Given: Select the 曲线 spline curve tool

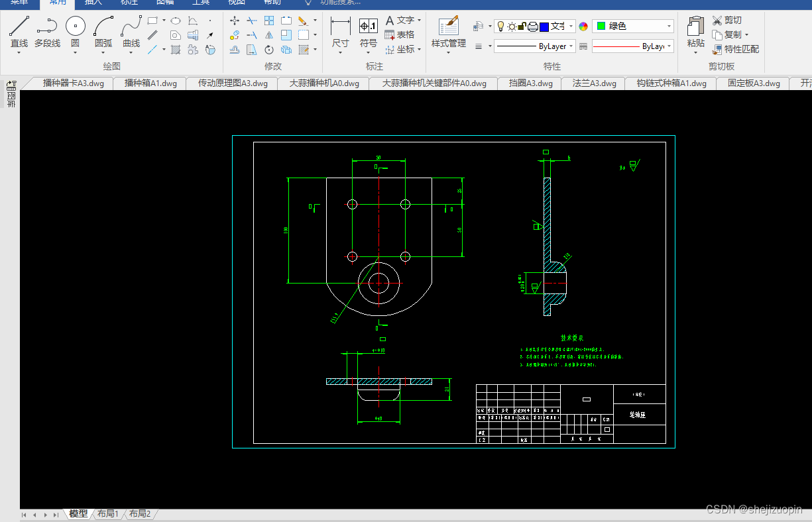Looking at the screenshot, I should click(131, 32).
